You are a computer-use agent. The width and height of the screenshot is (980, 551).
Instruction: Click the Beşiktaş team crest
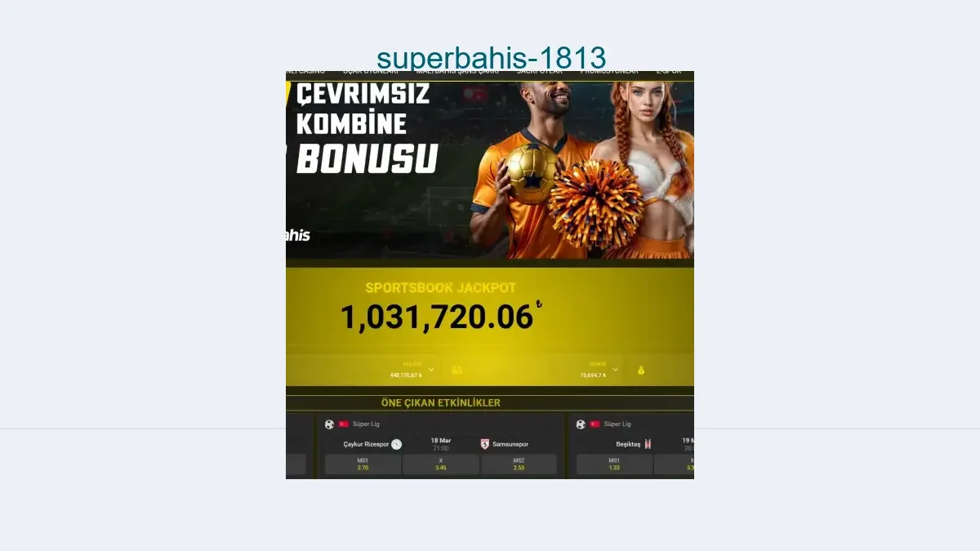coord(648,444)
